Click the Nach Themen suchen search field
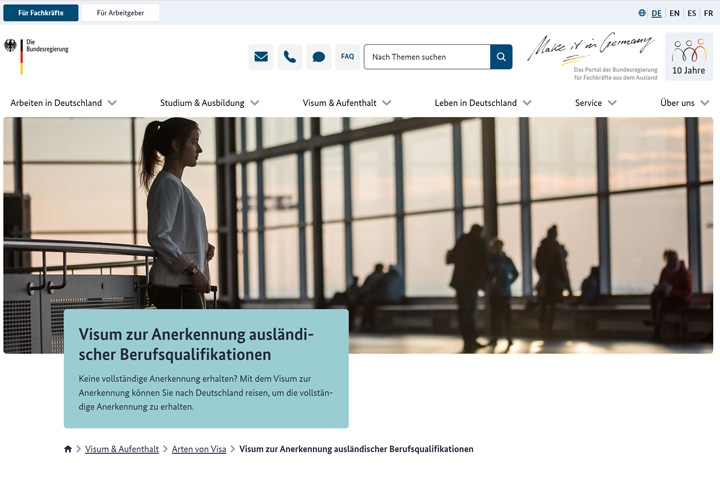This screenshot has width=720, height=480. click(427, 57)
